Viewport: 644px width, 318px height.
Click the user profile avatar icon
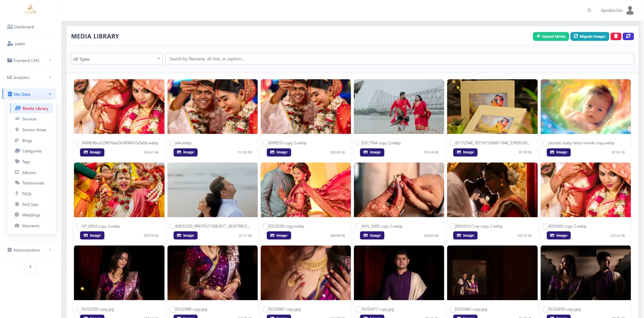[630, 10]
